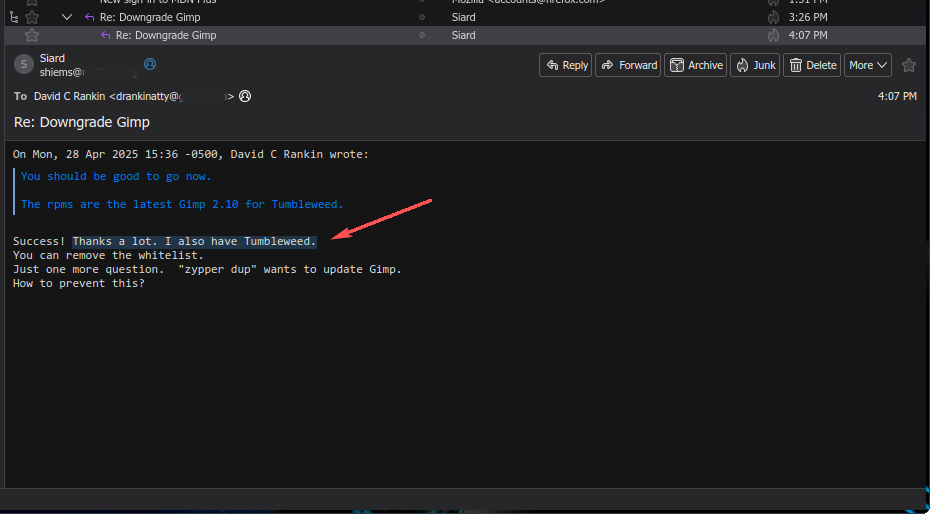Viewport: 930px width, 514px height.
Task: Click the thread icon on 3:26 PM row
Action: (x=13, y=17)
